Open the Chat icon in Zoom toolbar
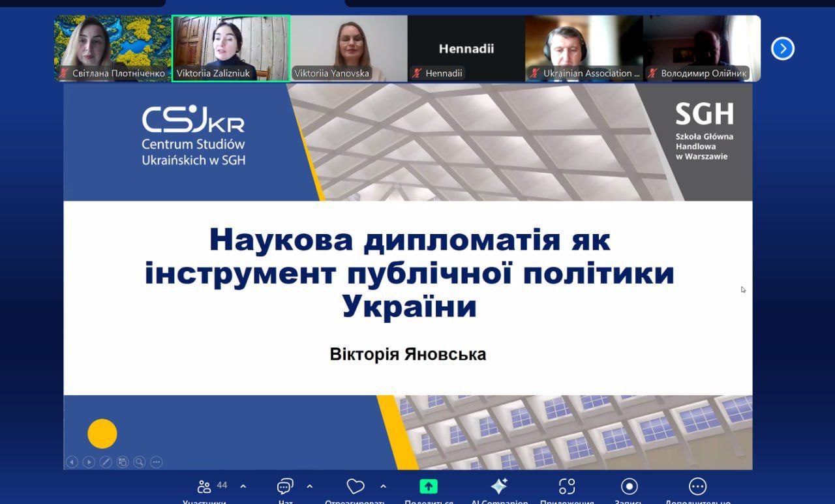The height and width of the screenshot is (504, 835). (x=285, y=486)
